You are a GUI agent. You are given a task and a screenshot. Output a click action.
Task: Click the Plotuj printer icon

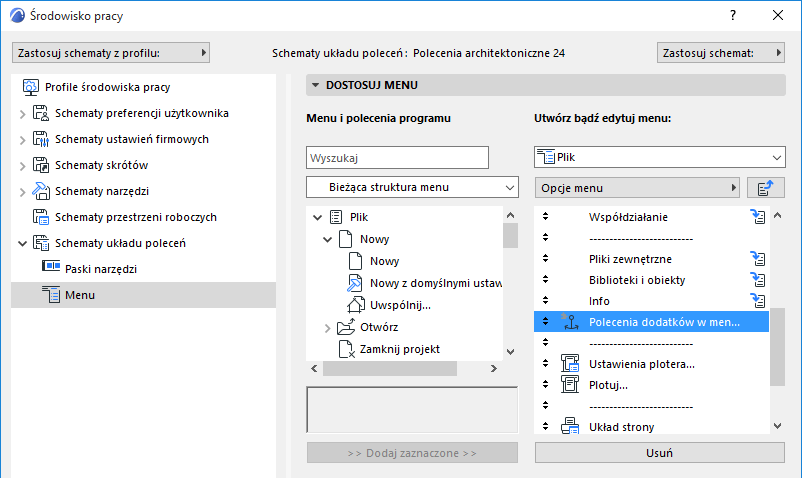point(571,385)
